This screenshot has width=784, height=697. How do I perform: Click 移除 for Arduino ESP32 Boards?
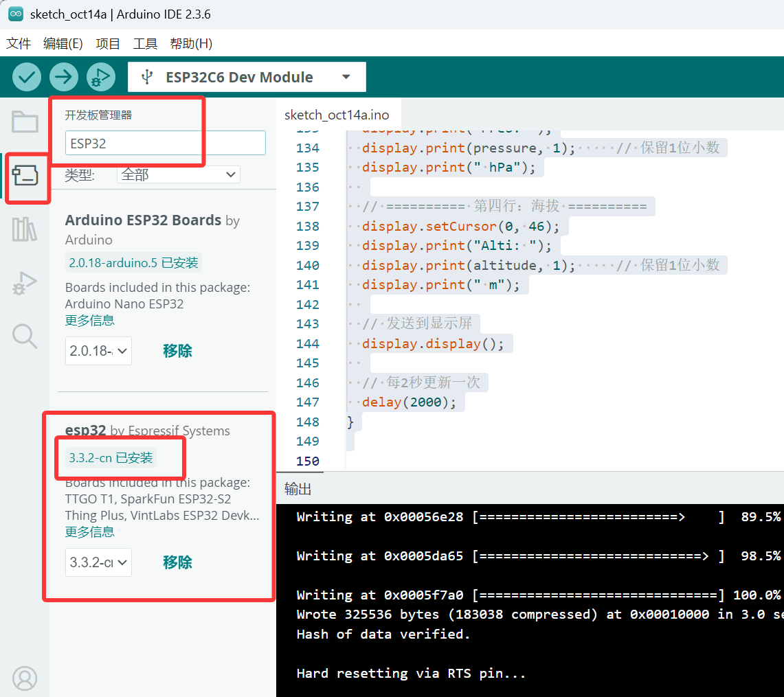point(177,351)
